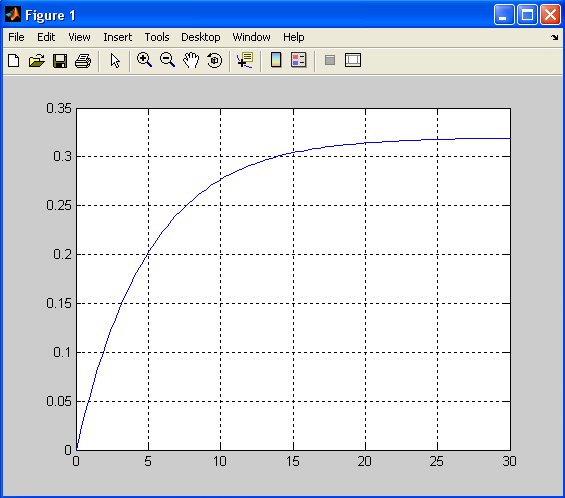Maximize the Figure 1 window
The image size is (565, 498).
527,15
